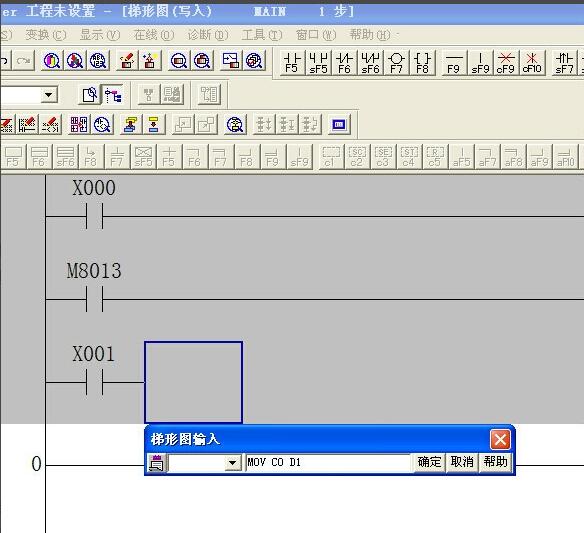Click the 取消 button

[462, 462]
